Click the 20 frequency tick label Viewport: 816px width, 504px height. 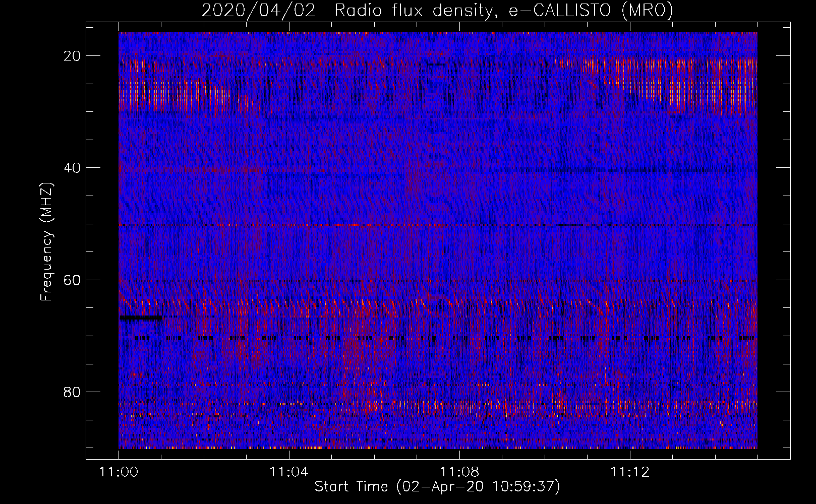tap(73, 55)
